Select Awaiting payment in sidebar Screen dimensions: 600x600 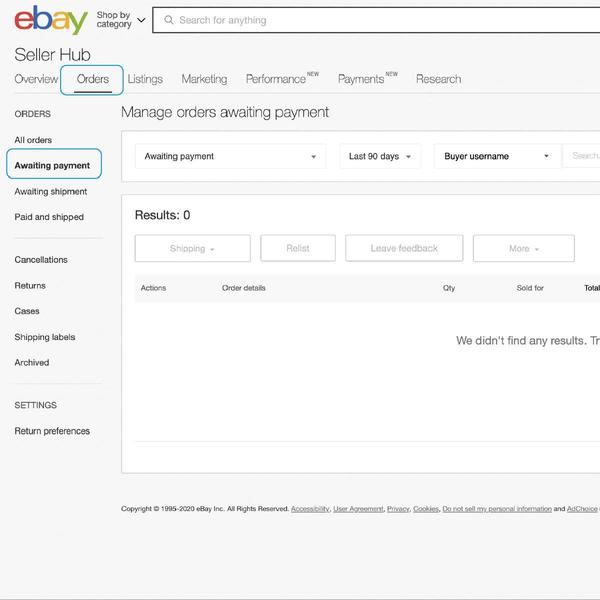point(52,165)
